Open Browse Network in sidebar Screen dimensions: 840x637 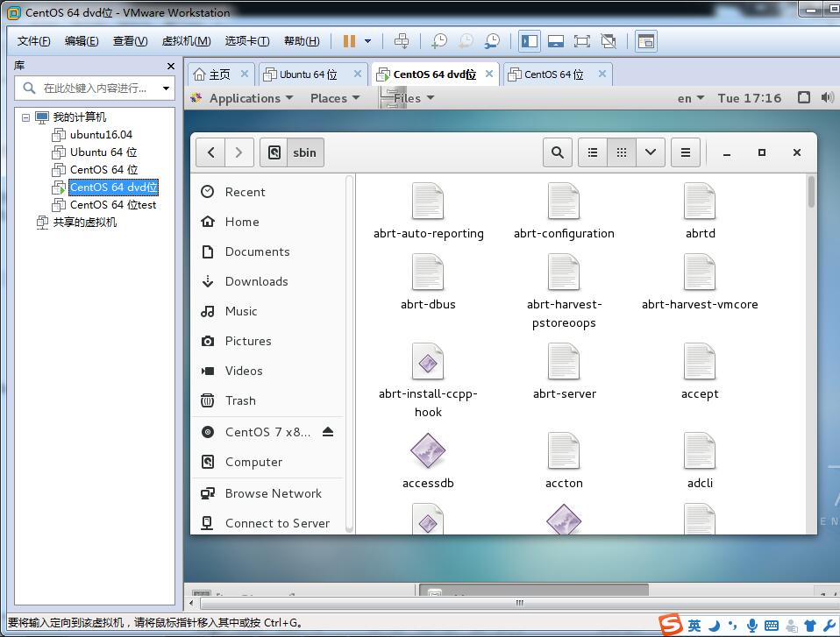coord(269,493)
